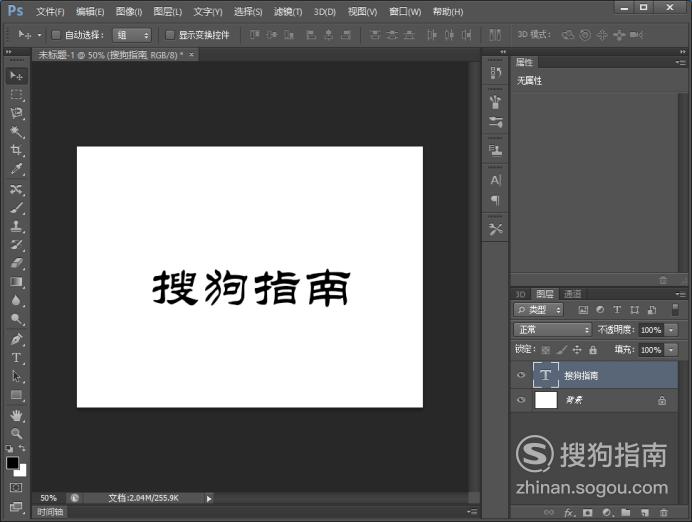Toggle lock all layer icon

click(x=593, y=350)
